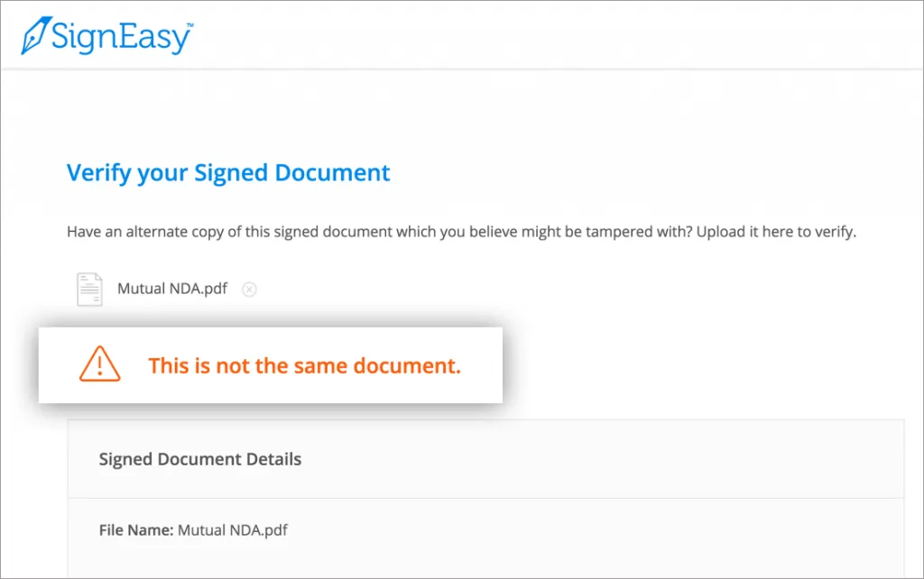Dismiss the warning banner by clicking it
This screenshot has width=924, height=579.
[x=270, y=364]
